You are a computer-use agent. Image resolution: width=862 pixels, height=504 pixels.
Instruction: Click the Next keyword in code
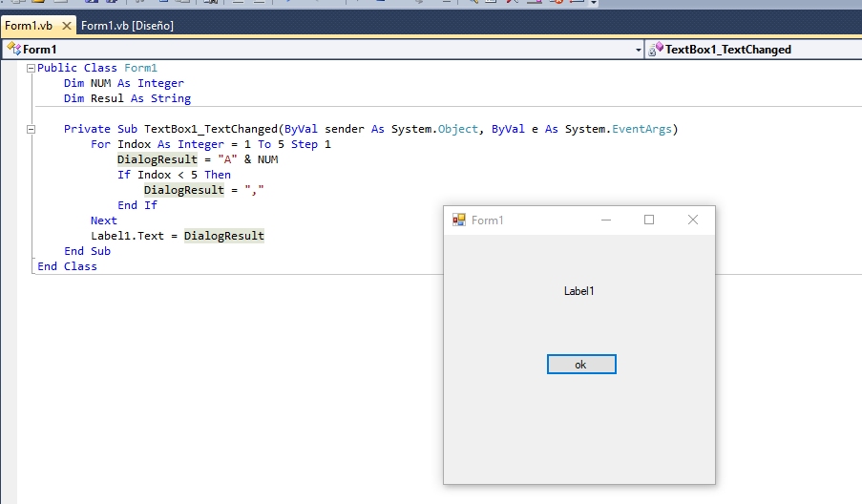click(104, 220)
